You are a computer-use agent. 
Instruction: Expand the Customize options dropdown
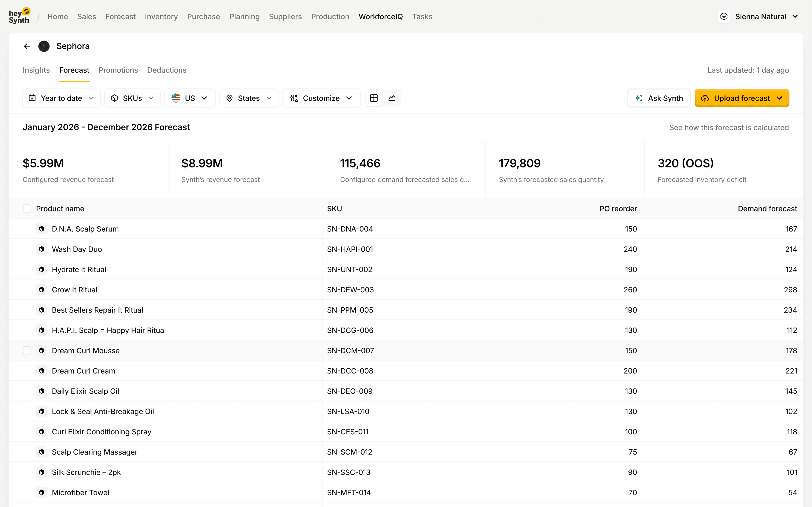click(321, 98)
